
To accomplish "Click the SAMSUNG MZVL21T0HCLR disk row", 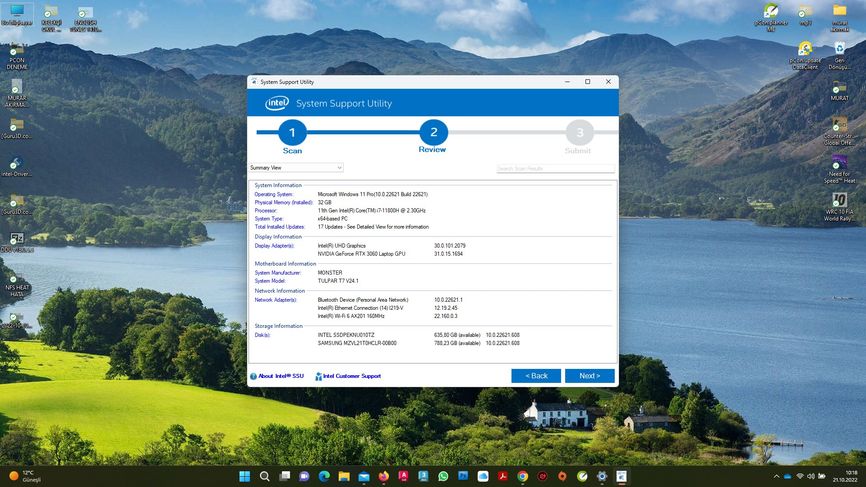I will [419, 343].
